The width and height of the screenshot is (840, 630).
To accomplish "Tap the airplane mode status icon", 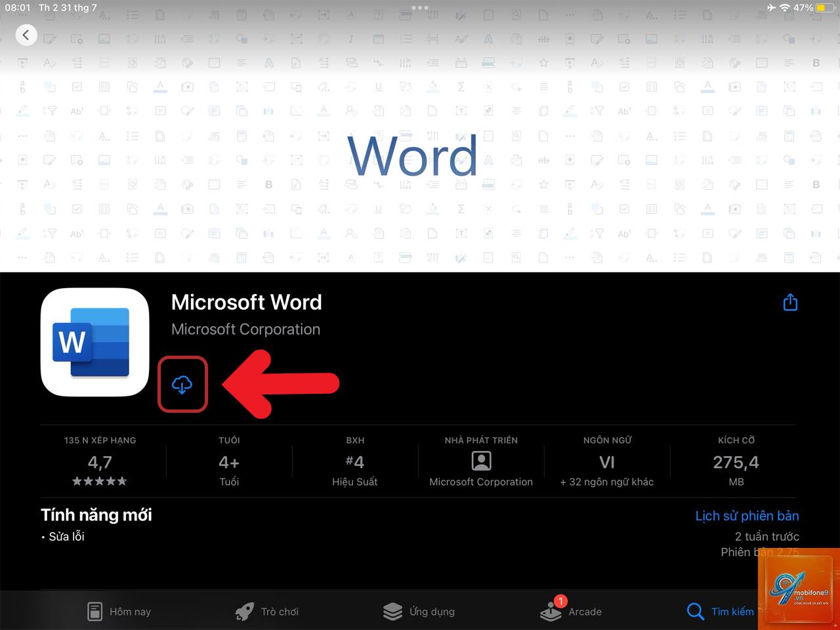I will coord(770,8).
